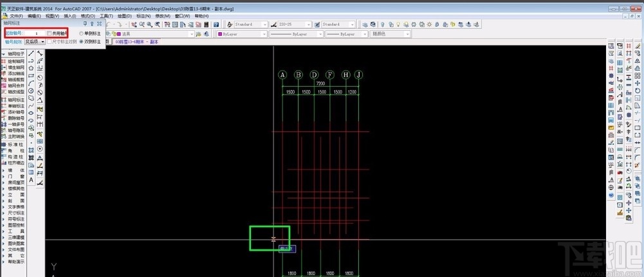
Task: Open the ISO-25 dimension style dropdown
Action: point(295,24)
